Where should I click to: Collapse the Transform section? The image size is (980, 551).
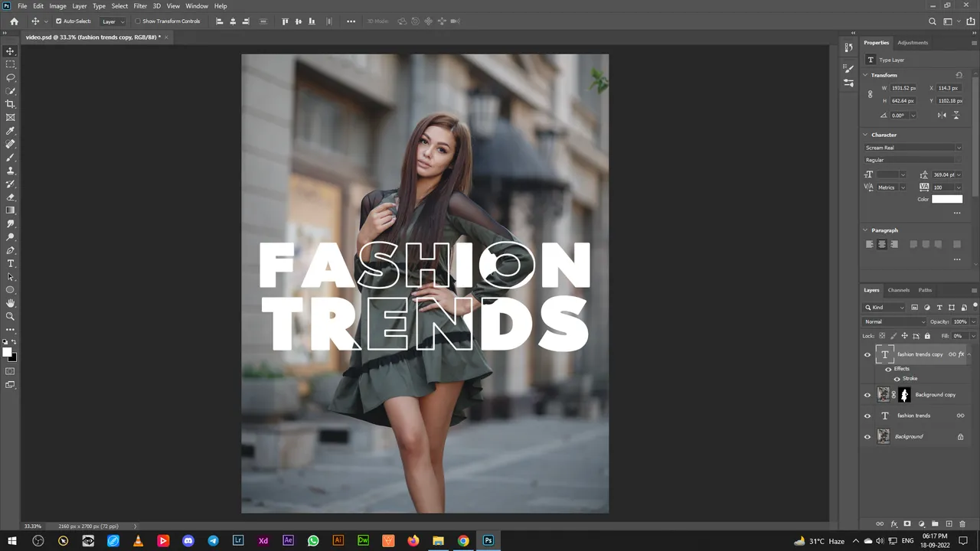pos(866,75)
